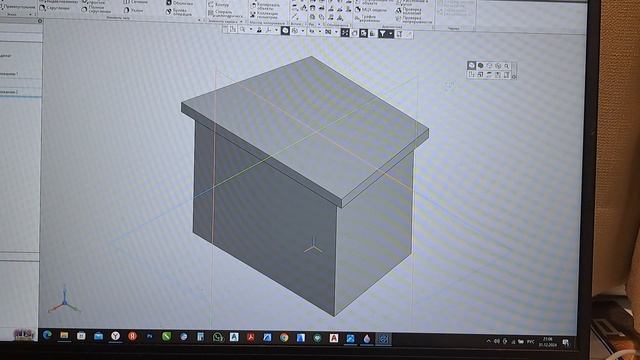640x360 pixels.
Task: Select the Булева операция tool
Action: tap(179, 12)
